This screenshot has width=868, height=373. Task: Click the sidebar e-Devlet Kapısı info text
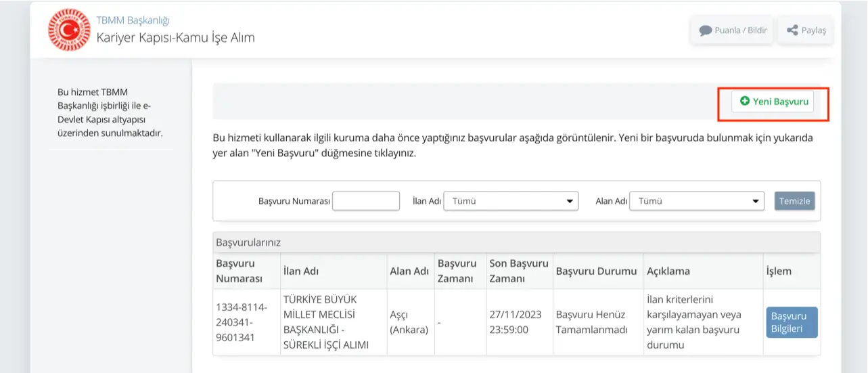110,112
